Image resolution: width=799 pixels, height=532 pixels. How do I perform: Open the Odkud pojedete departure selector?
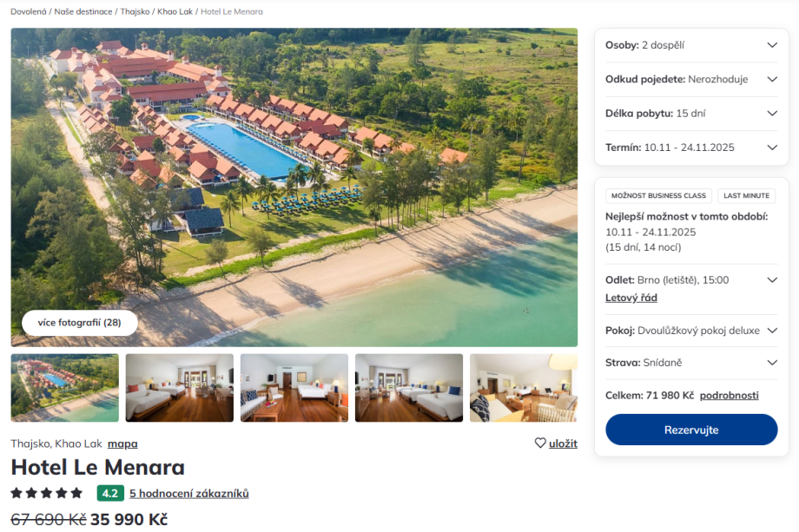pos(691,80)
